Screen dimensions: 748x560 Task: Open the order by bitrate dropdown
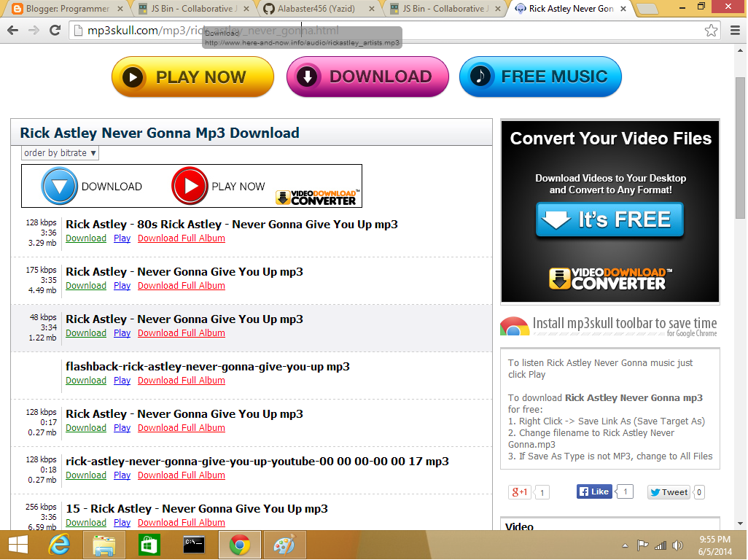pos(60,153)
